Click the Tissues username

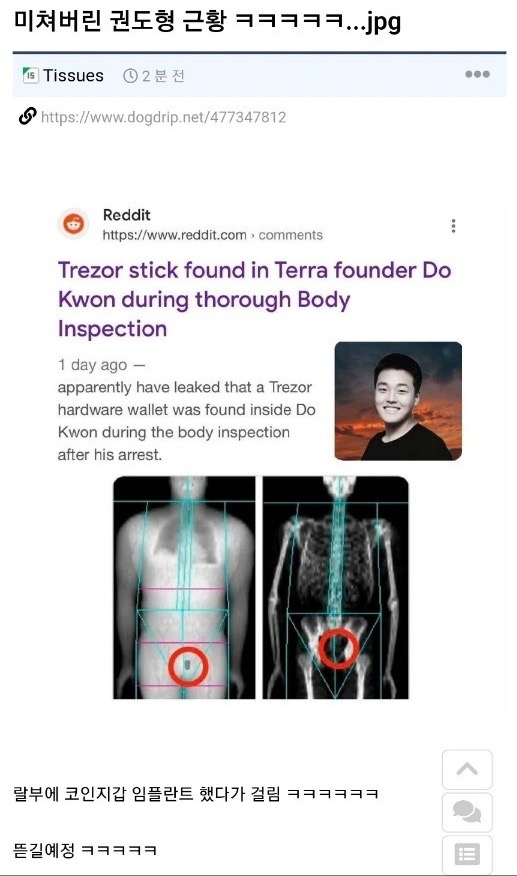pos(73,75)
